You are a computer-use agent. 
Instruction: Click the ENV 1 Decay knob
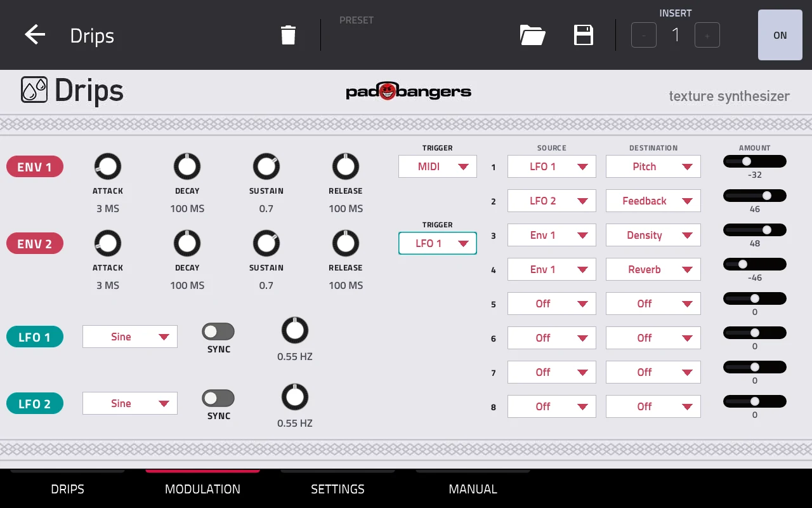pos(187,167)
